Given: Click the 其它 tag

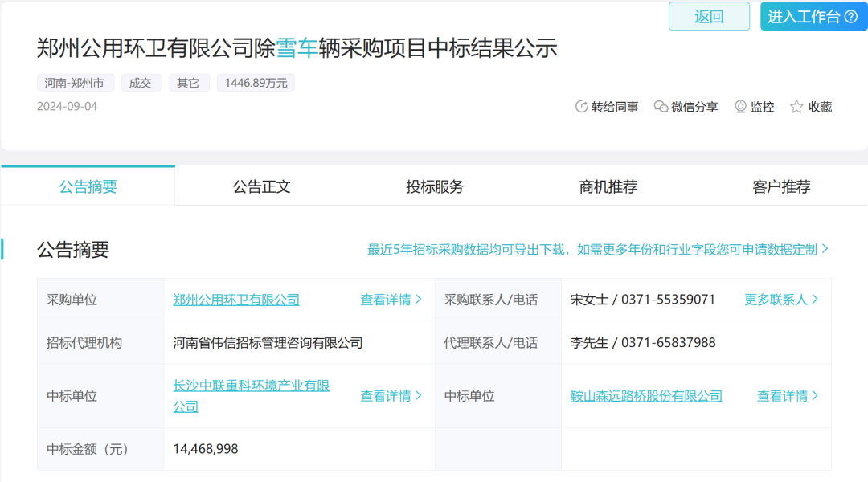Looking at the screenshot, I should [189, 83].
